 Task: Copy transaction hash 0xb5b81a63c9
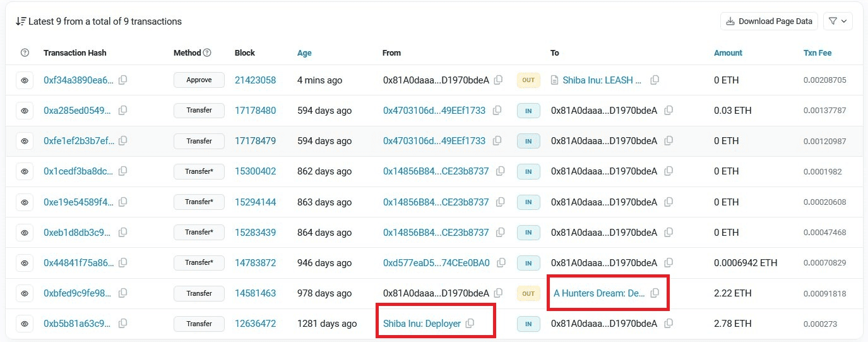pos(123,324)
